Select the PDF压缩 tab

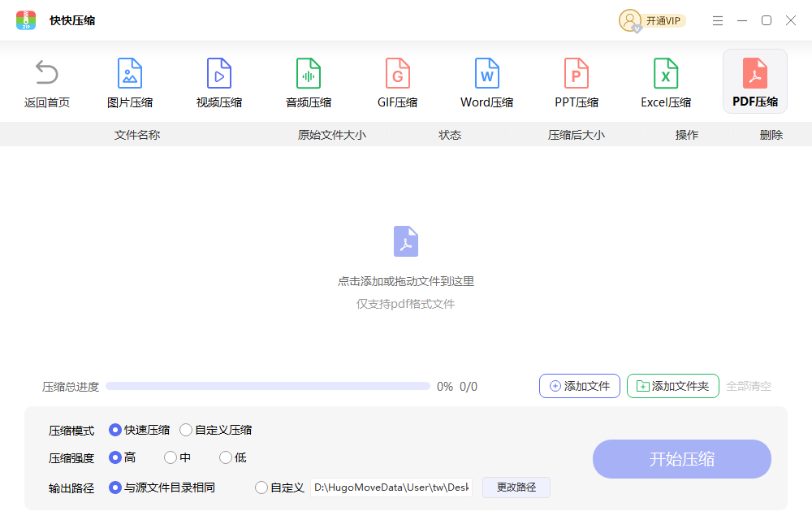[755, 81]
